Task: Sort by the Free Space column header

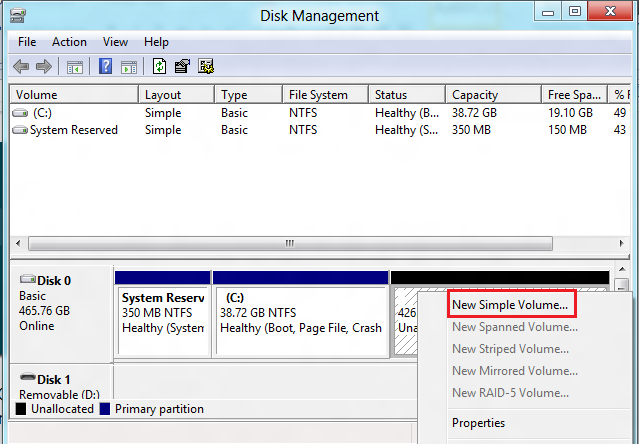Action: 575,95
